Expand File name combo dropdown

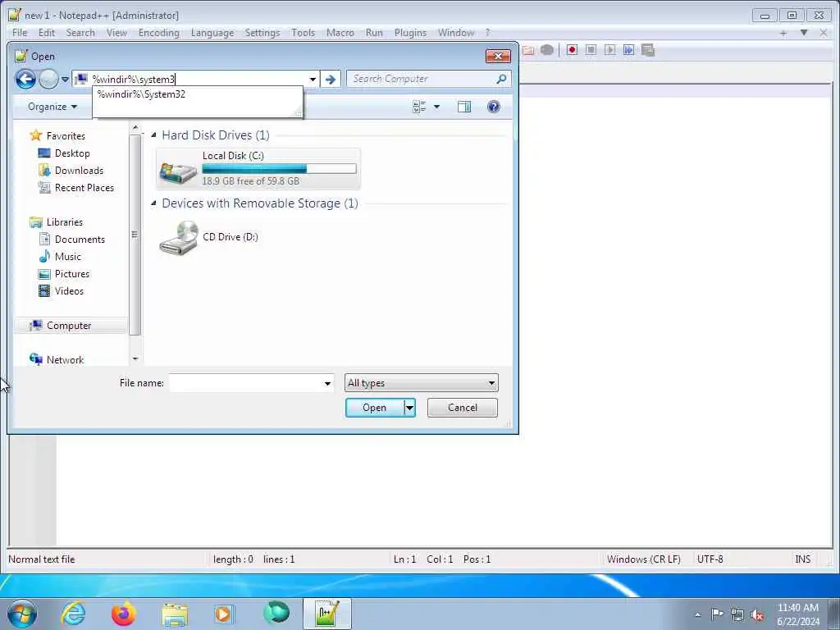(327, 383)
